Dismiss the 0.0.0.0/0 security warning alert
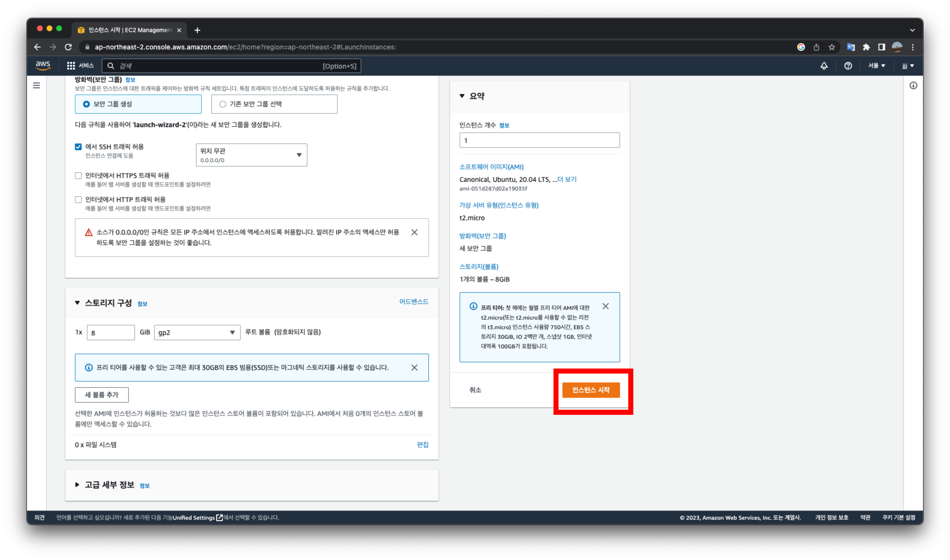 coord(414,232)
